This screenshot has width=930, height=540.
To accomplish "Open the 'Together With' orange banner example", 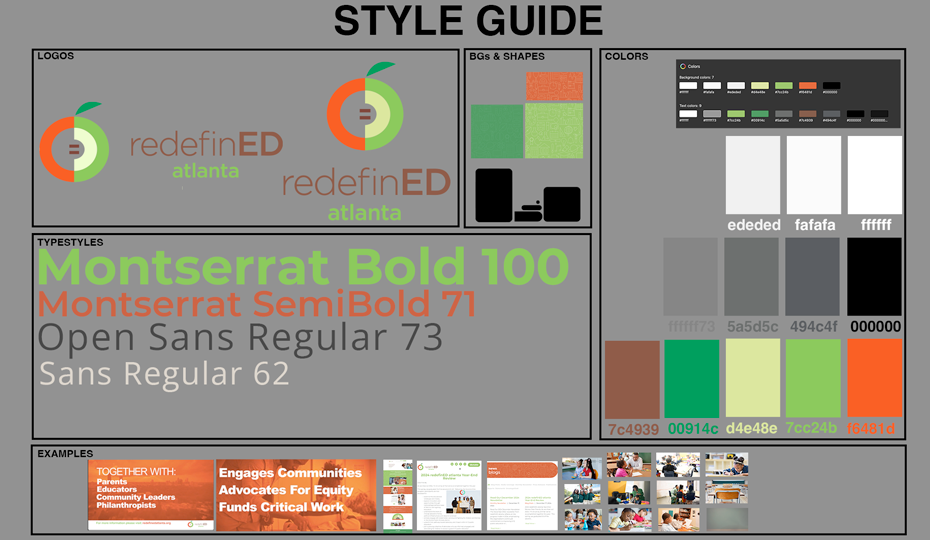I will 151,495.
